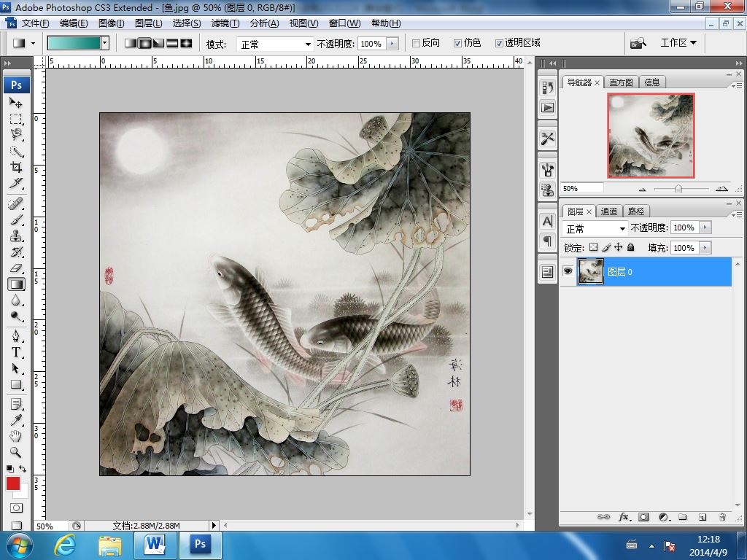Choose the radial gradient style icon
This screenshot has width=747, height=560.
(x=145, y=43)
